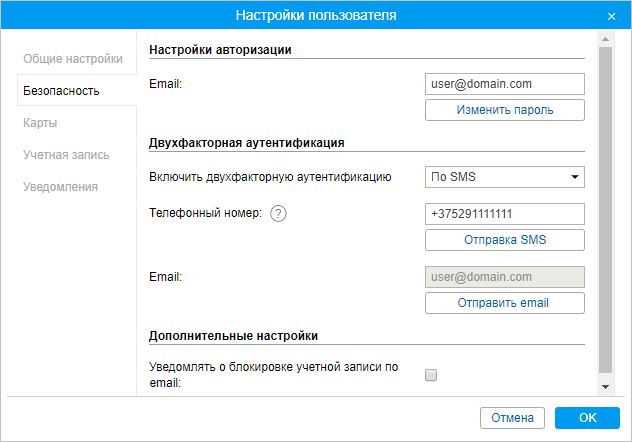Click the authorization Email input field
The height and width of the screenshot is (442, 632).
click(x=505, y=84)
